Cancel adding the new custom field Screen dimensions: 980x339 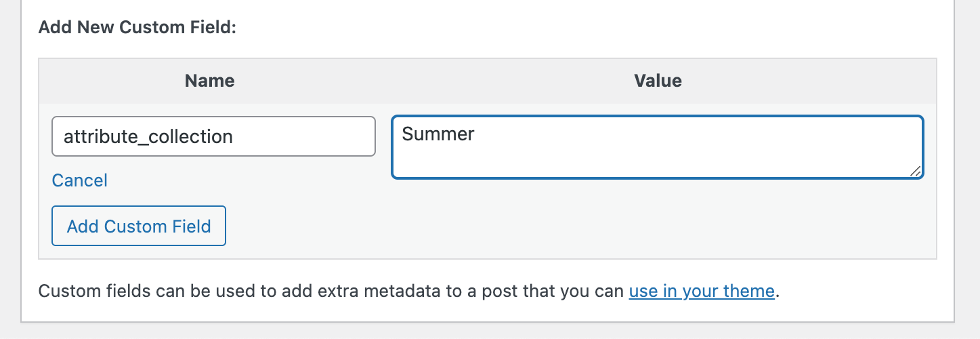(x=80, y=180)
